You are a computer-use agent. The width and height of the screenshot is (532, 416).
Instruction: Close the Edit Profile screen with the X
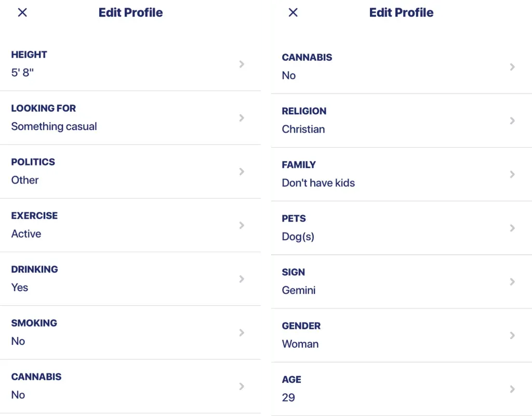(22, 12)
